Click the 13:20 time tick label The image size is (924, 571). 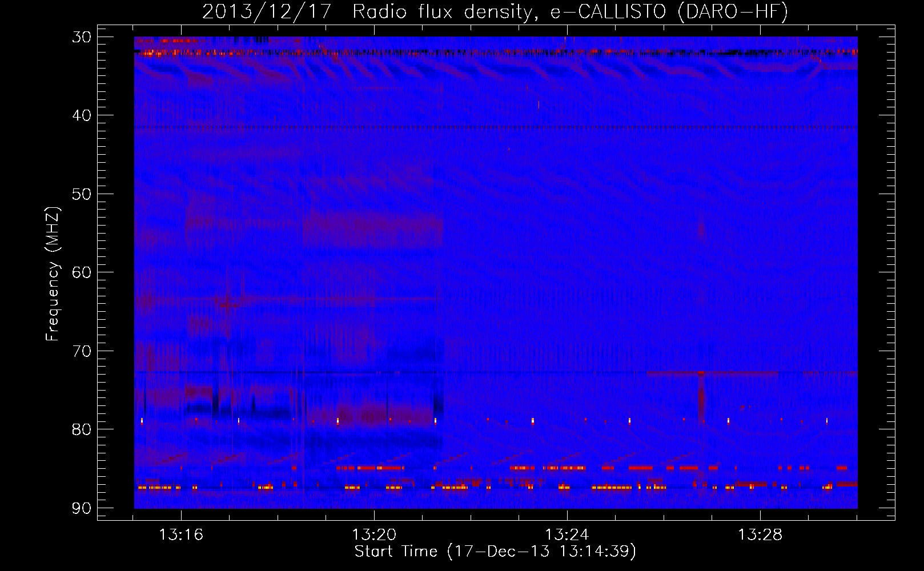point(374,535)
